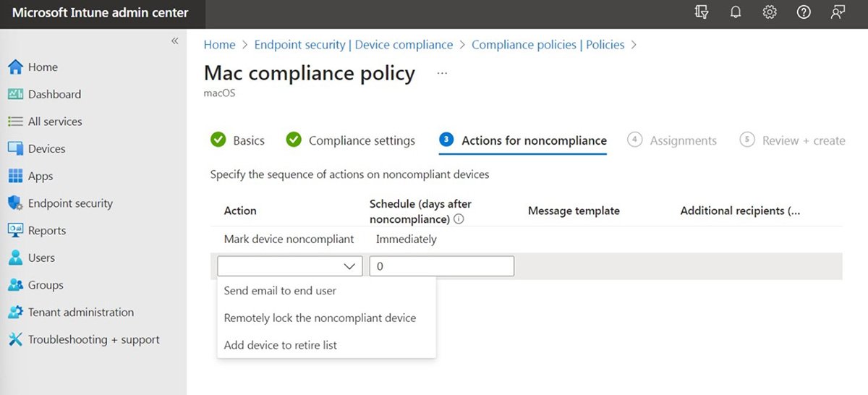Choose Remotely lock the noncompliant device
This screenshot has width=868, height=395.
point(320,318)
